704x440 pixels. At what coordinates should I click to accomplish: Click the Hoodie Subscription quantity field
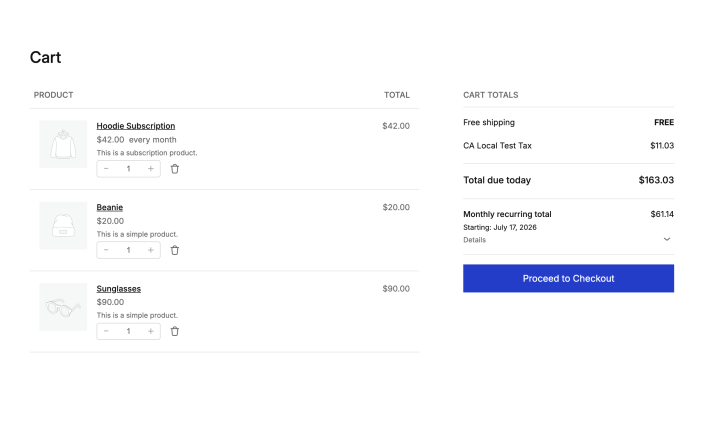tap(128, 169)
